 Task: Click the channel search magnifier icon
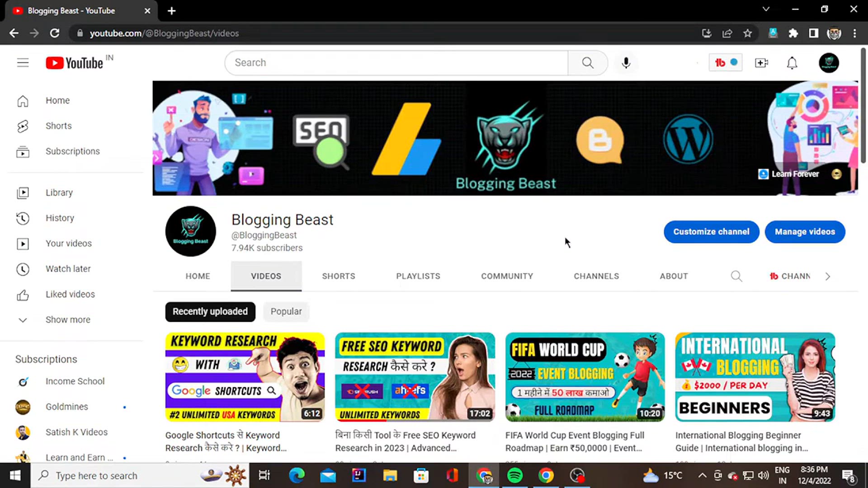tap(736, 276)
